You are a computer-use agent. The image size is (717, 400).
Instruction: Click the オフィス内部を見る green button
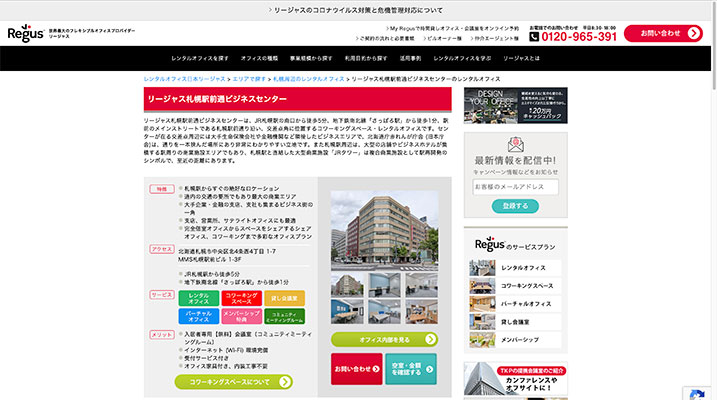coord(384,339)
